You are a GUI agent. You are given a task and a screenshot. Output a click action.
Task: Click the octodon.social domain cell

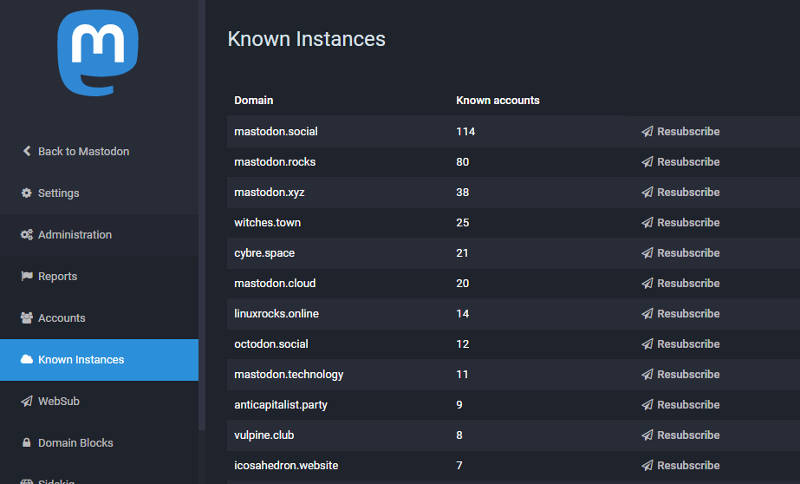(271, 344)
